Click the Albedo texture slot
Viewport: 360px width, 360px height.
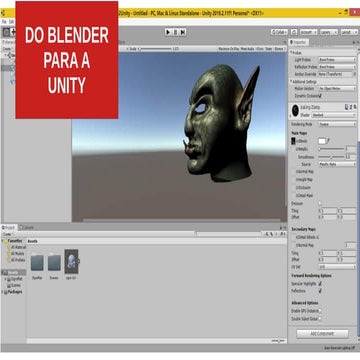click(293, 141)
